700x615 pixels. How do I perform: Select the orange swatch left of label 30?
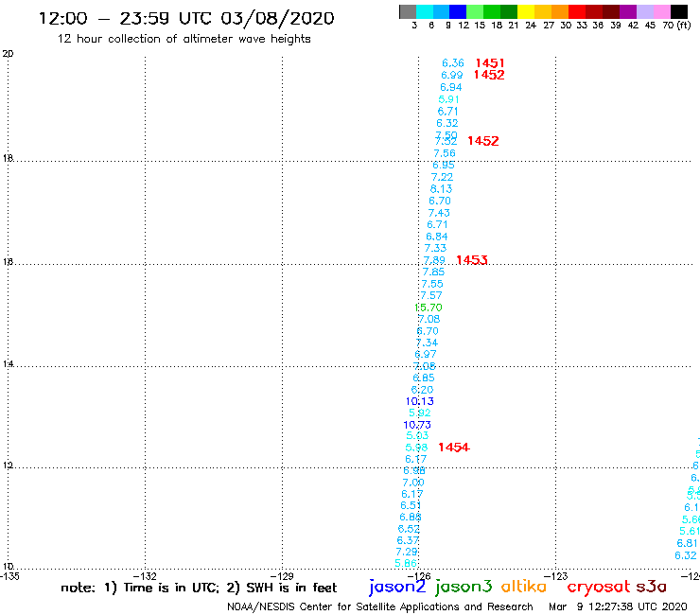(x=560, y=11)
